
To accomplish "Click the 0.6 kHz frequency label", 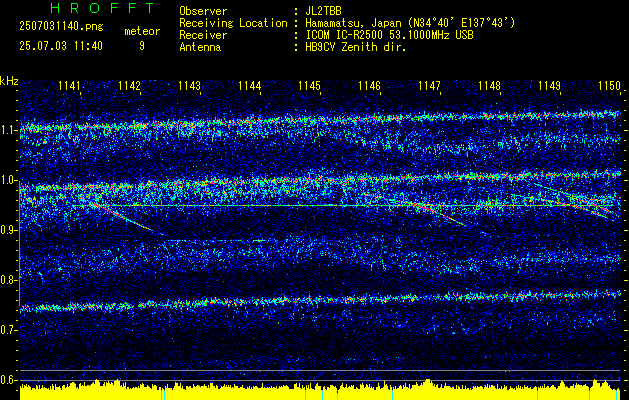I will pyautogui.click(x=8, y=380).
